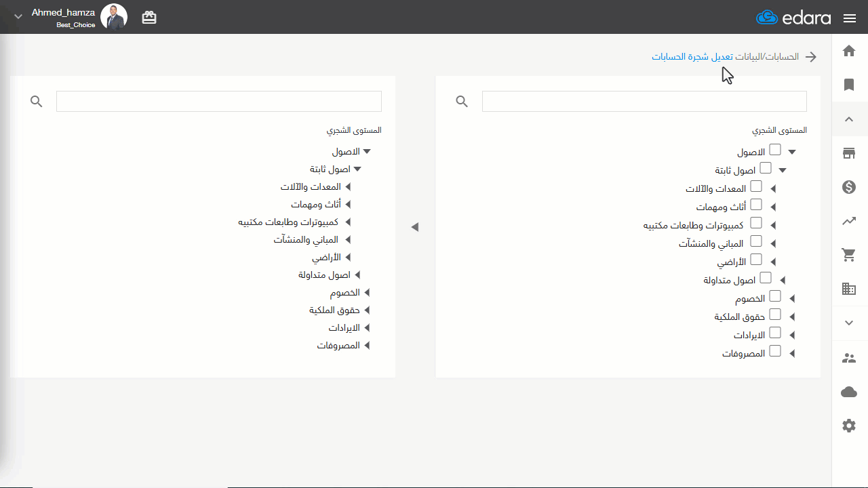Check the المصروفات checkbox

tap(774, 351)
